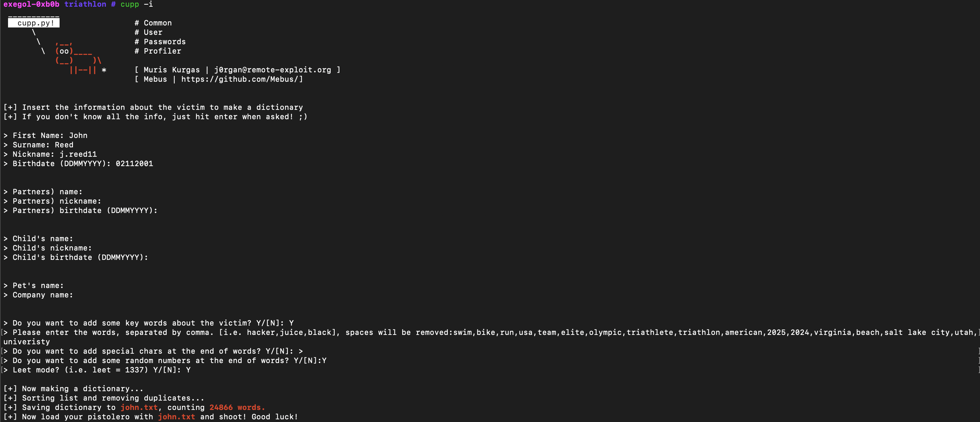Click the Child's nickname prompt line
The width and height of the screenshot is (980, 422).
click(52, 248)
